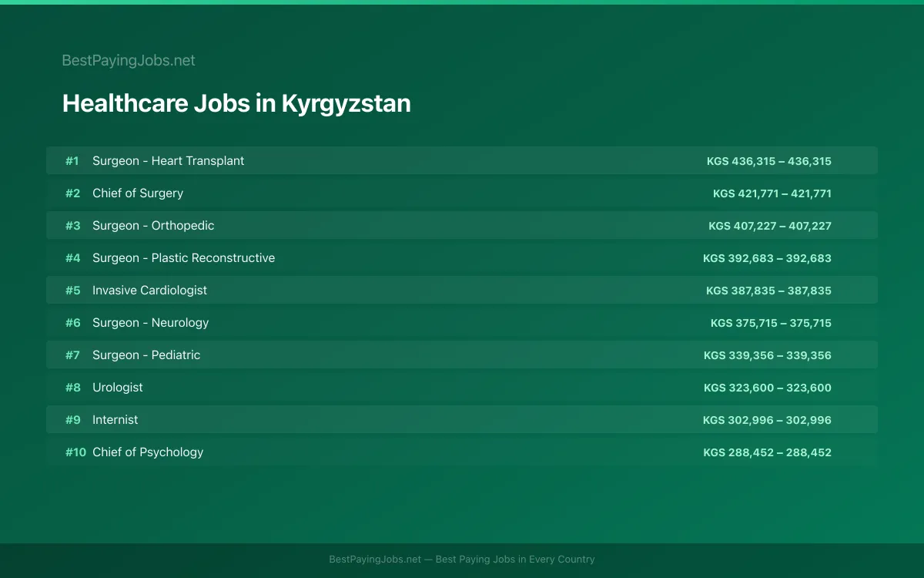Image resolution: width=924 pixels, height=578 pixels.
Task: Click salary KGS 323,600 – 323,600
Action: pos(768,388)
